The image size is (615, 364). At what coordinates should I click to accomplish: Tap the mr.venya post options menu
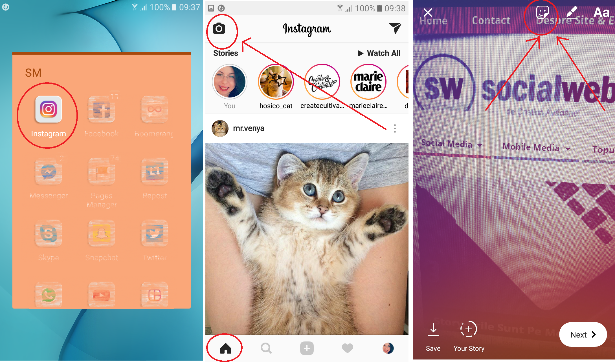pyautogui.click(x=395, y=128)
